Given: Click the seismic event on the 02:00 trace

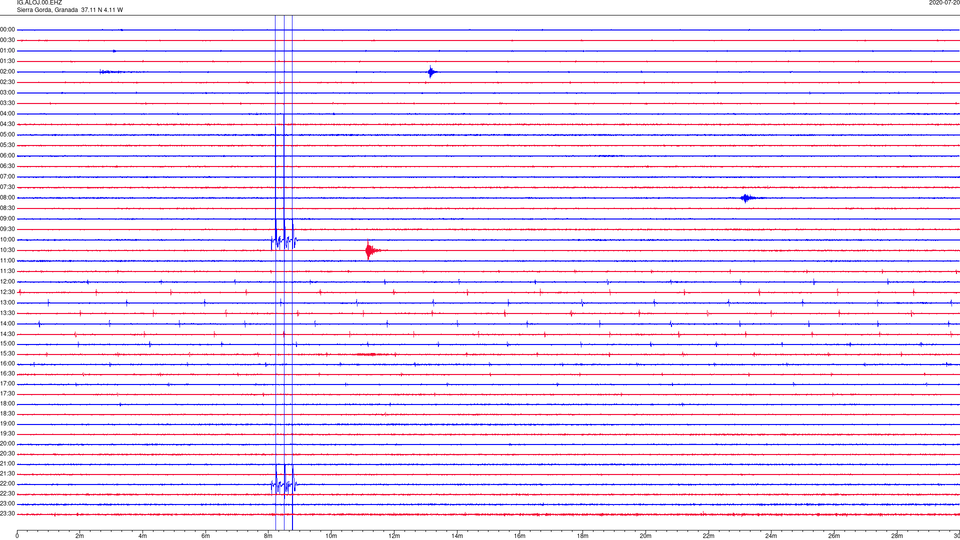Looking at the screenshot, I should (432, 72).
